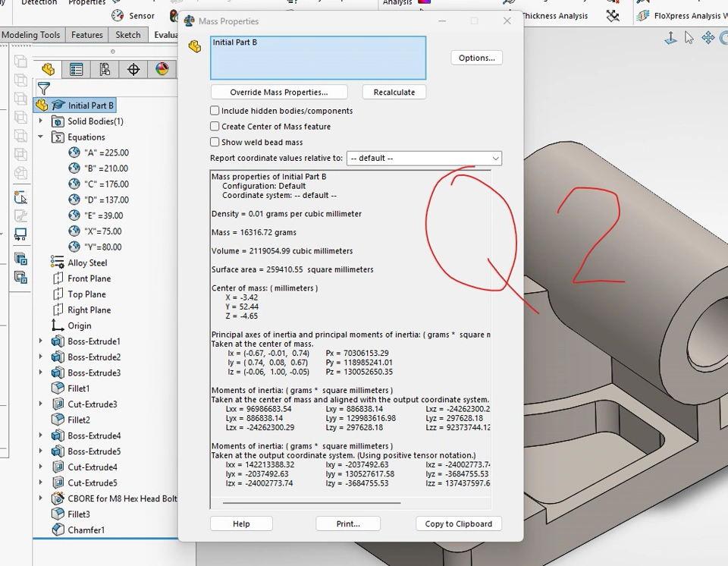The width and height of the screenshot is (728, 566).
Task: Click the Cut-Extrude3 feature icon
Action: point(58,404)
